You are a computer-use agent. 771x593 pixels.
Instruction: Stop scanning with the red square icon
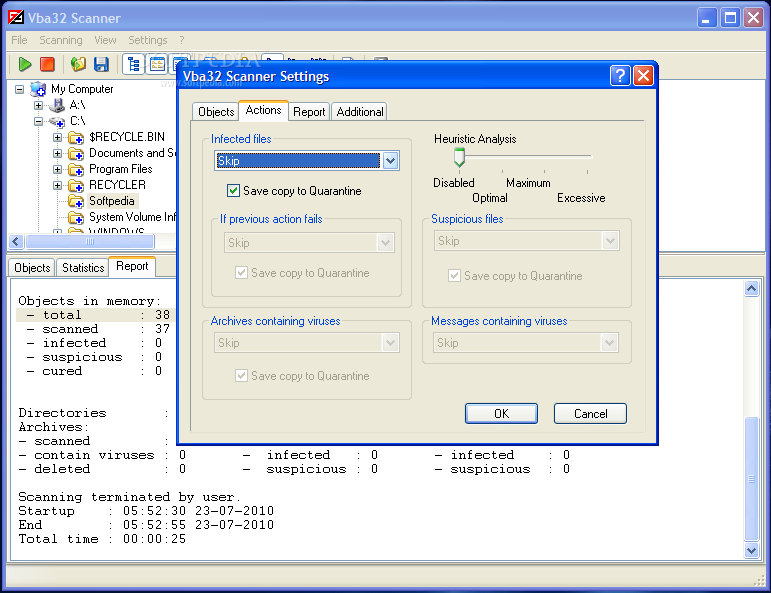tap(47, 64)
